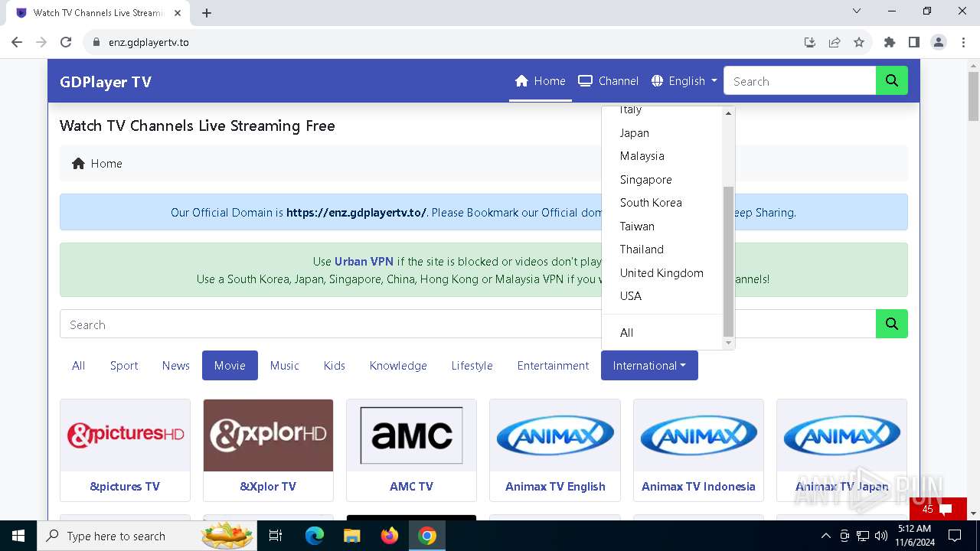Select the News category tab

pyautogui.click(x=176, y=366)
